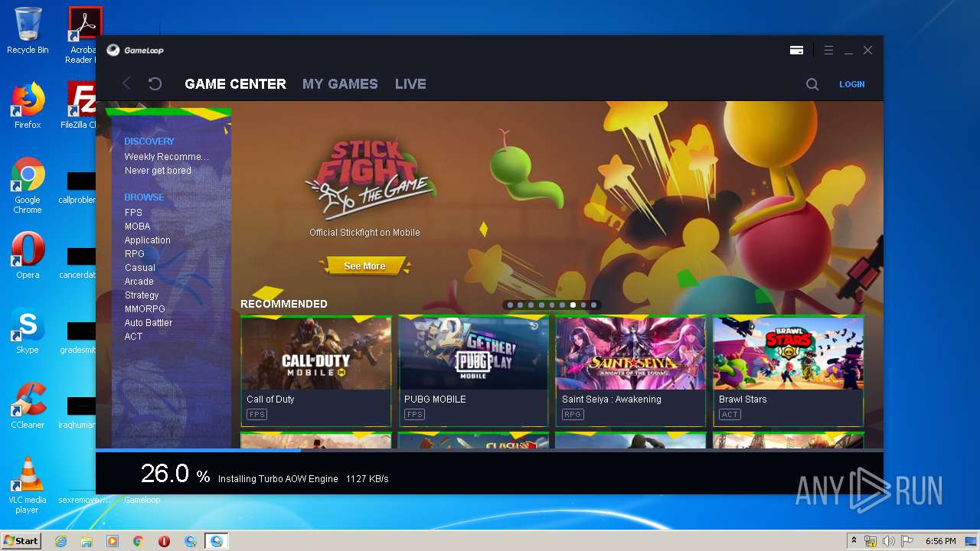Browse the Arcade category
980x551 pixels.
139,282
